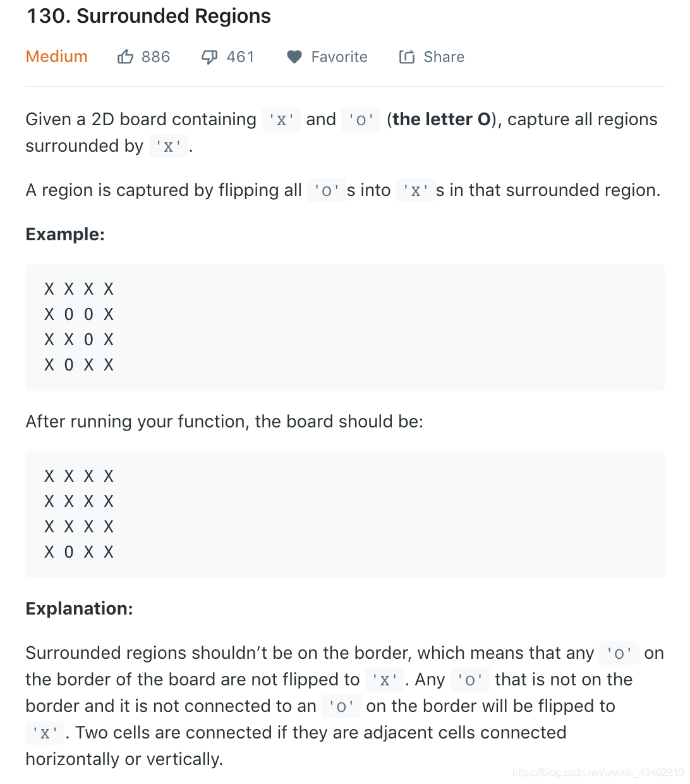Click the highlighted 'X' code token
This screenshot has height=784, width=690.
[x=281, y=119]
